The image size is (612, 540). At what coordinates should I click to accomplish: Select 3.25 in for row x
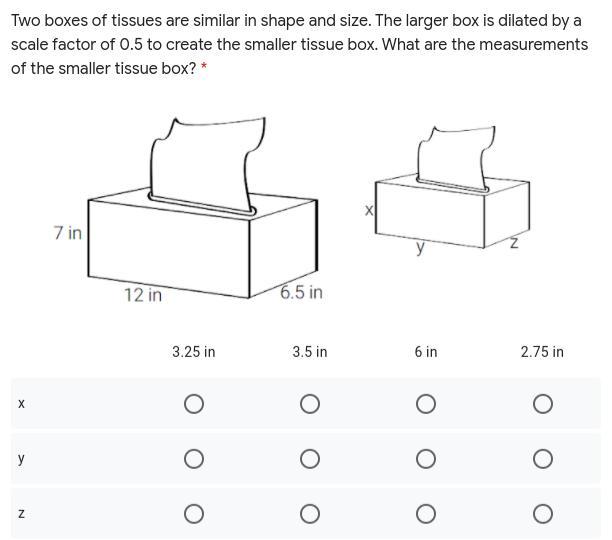tap(194, 404)
